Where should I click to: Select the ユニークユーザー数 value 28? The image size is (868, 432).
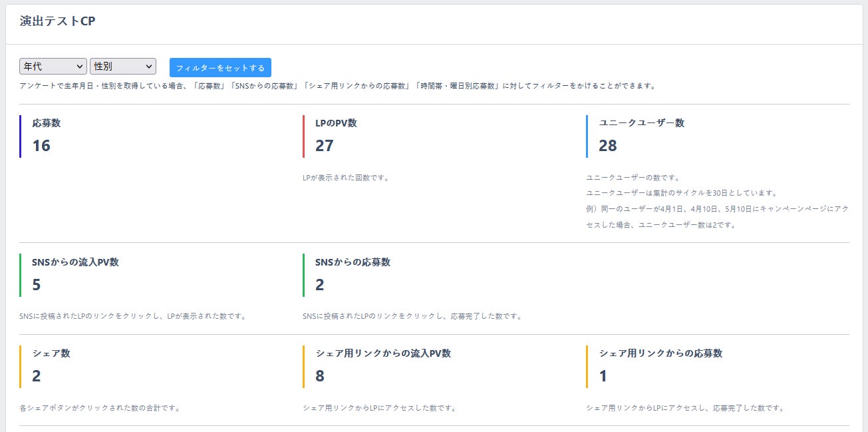coord(608,146)
